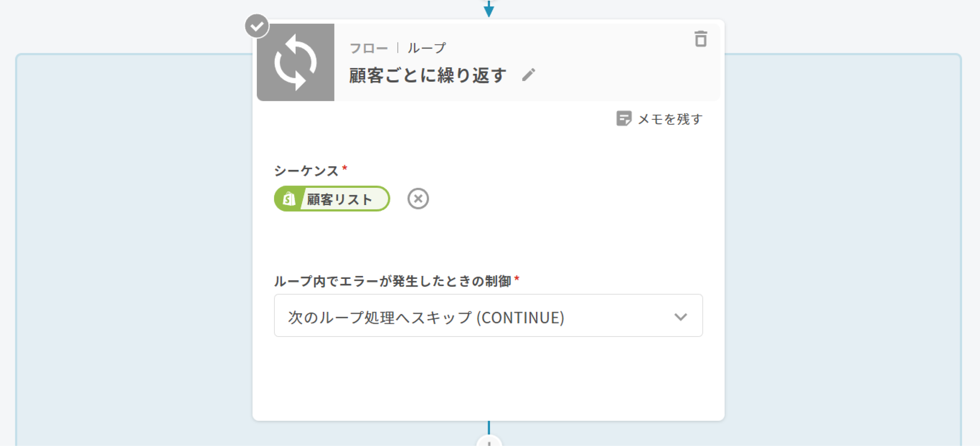Click the メモを残す link

tap(670, 119)
